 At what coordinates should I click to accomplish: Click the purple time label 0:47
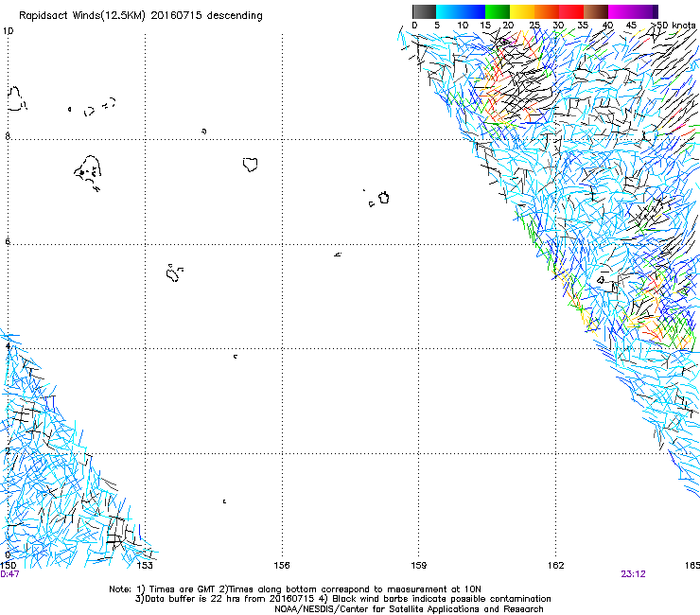coord(9,574)
